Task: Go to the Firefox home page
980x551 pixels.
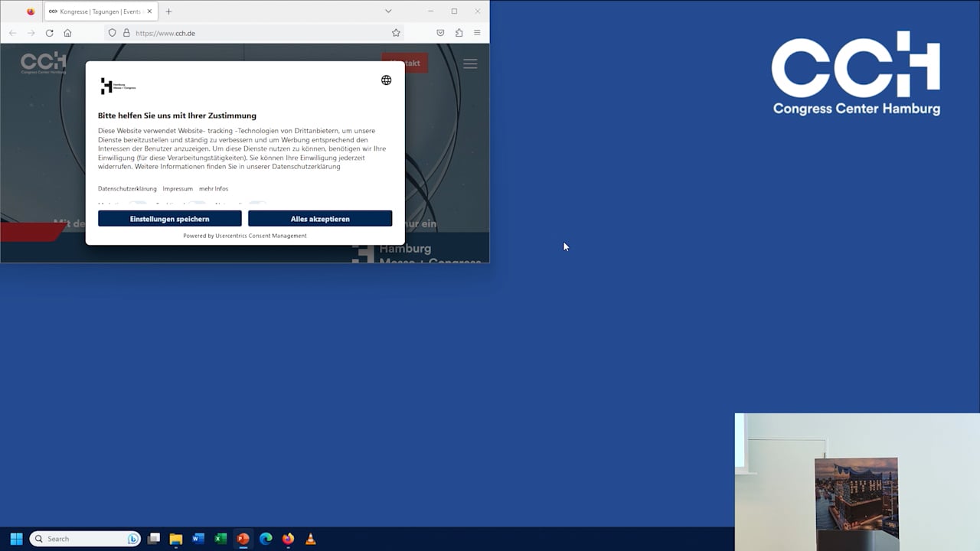Action: click(x=67, y=33)
